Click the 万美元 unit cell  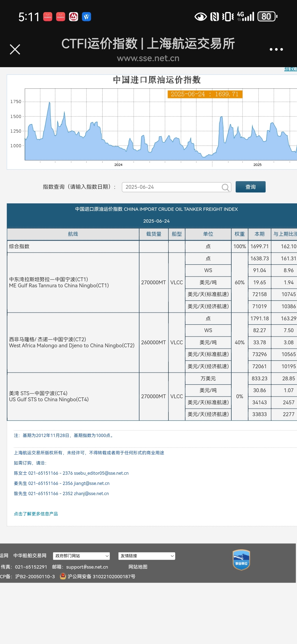pyautogui.click(x=208, y=379)
